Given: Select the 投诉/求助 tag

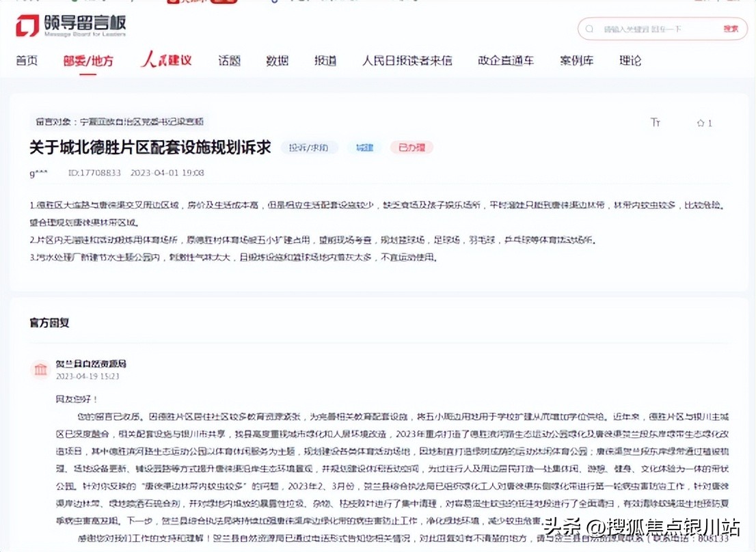Looking at the screenshot, I should click(x=309, y=148).
